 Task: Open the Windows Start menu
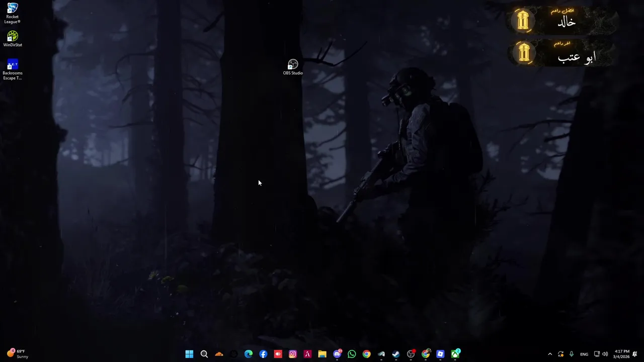click(189, 354)
